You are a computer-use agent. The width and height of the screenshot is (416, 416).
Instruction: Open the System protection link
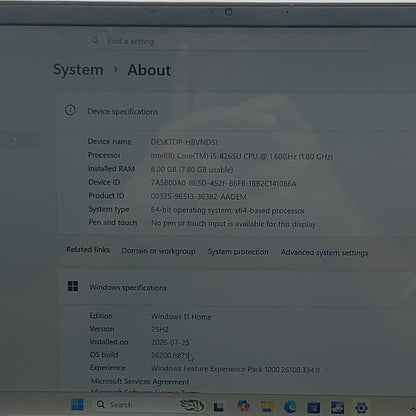pyautogui.click(x=238, y=252)
